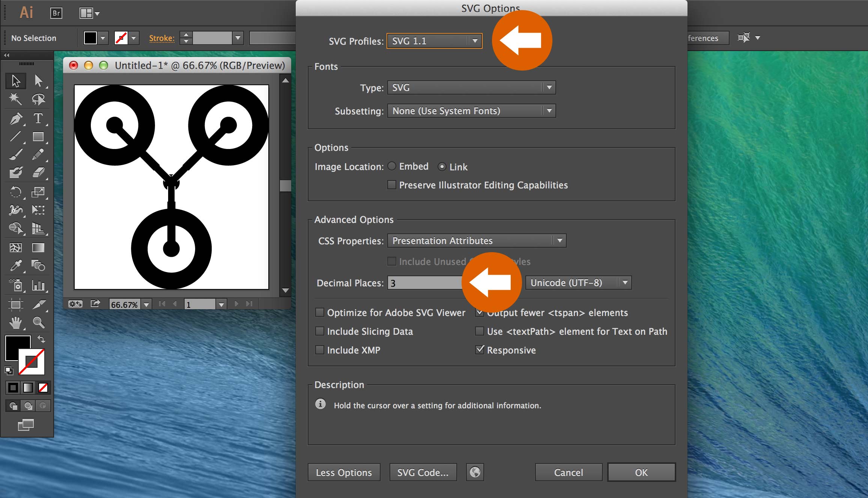Select the Line Segment tool
Viewport: 868px width, 498px height.
click(16, 137)
